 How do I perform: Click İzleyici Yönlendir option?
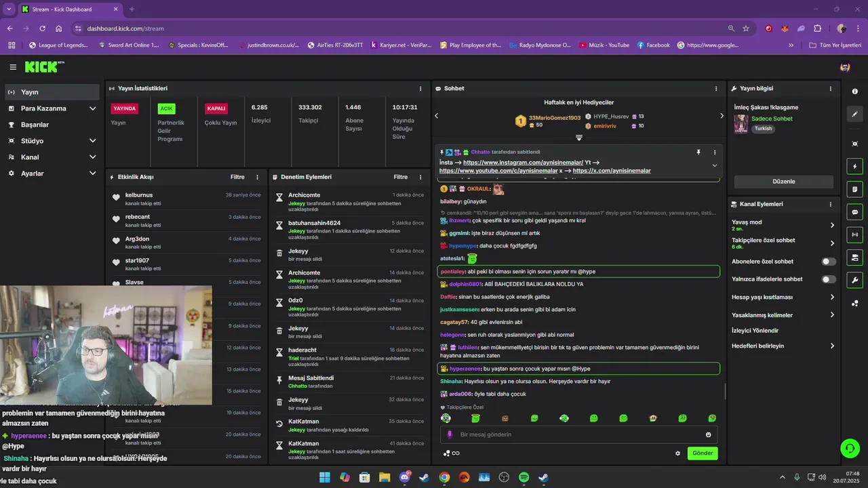coord(755,331)
